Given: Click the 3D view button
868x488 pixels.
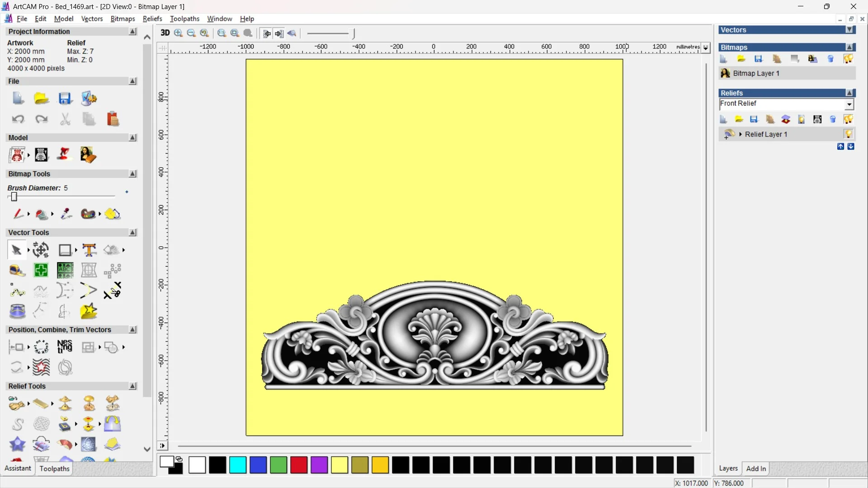Looking at the screenshot, I should click(x=165, y=33).
